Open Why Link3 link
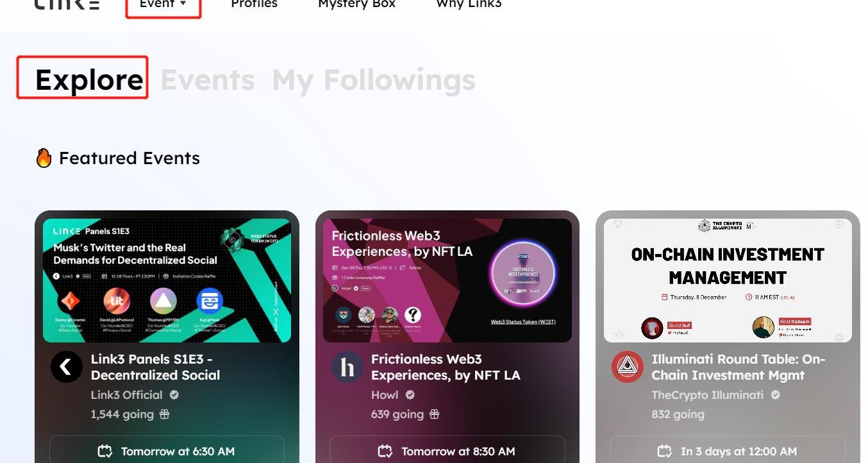The height and width of the screenshot is (463, 868). pos(469,4)
